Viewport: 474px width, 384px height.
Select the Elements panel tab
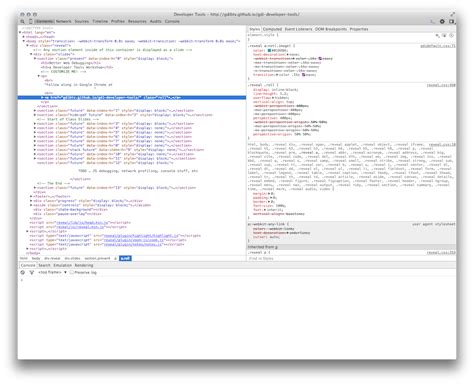click(44, 21)
